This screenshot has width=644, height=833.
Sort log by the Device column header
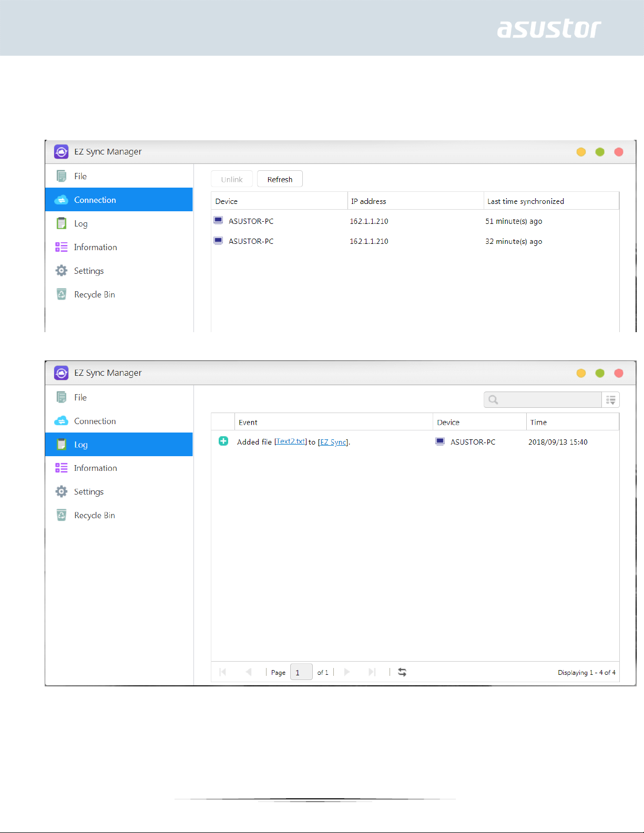point(479,422)
